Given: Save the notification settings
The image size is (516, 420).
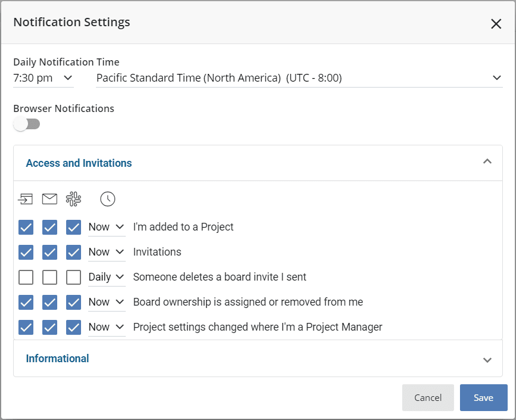Looking at the screenshot, I should [x=483, y=397].
